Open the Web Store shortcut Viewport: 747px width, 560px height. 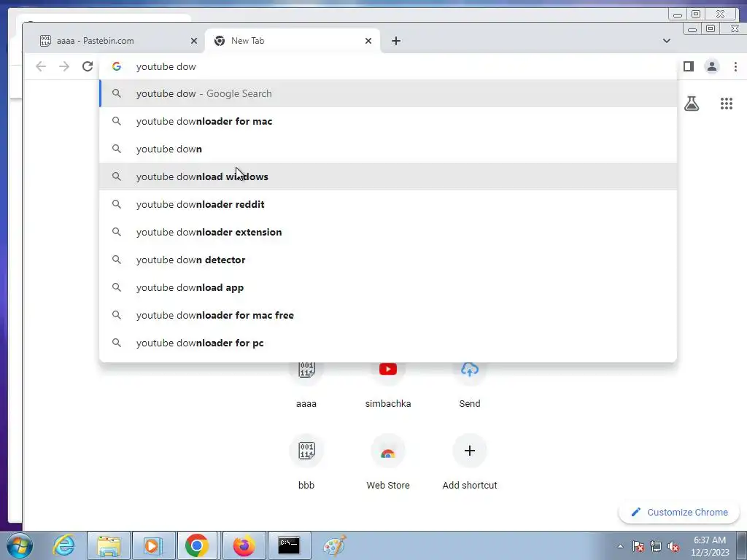pos(388,461)
